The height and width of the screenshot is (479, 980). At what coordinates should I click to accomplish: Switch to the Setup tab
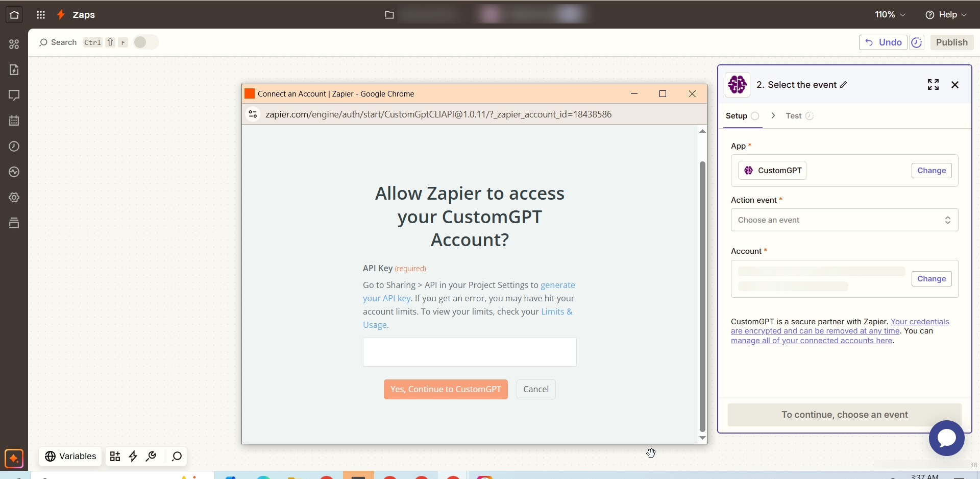(x=743, y=116)
